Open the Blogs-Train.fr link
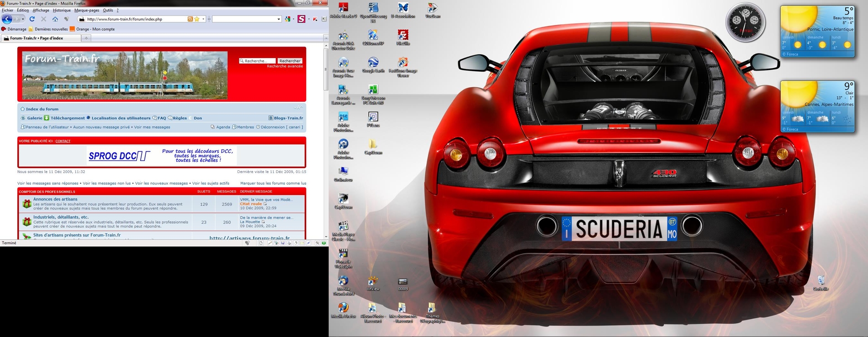This screenshot has width=868, height=337. click(288, 118)
